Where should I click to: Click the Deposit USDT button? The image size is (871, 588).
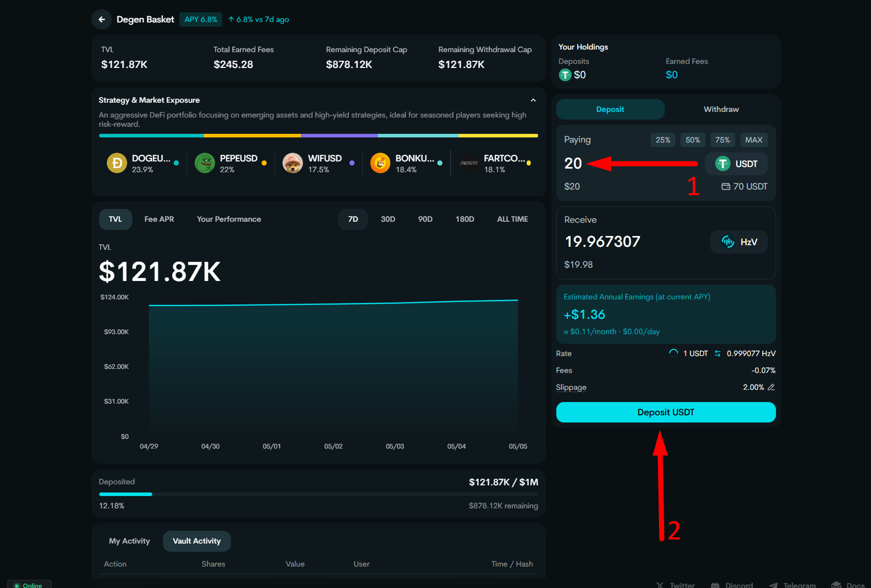coord(666,412)
